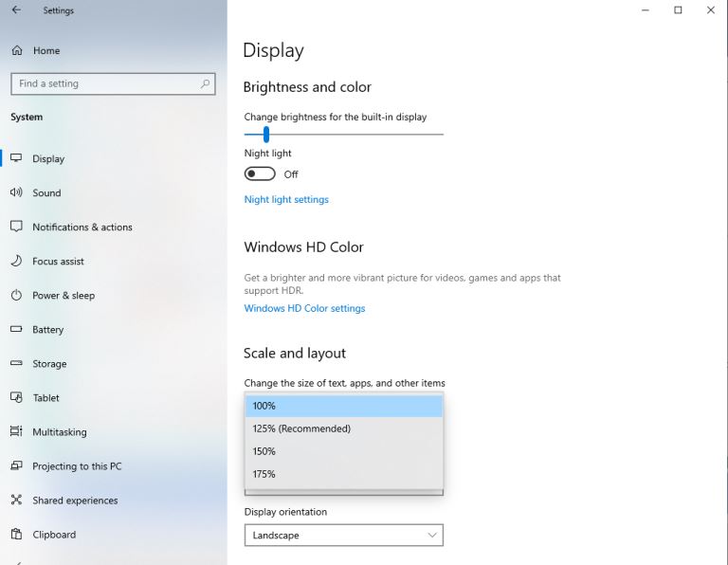The image size is (728, 565).
Task: Click the back arrow in Settings
Action: click(16, 9)
